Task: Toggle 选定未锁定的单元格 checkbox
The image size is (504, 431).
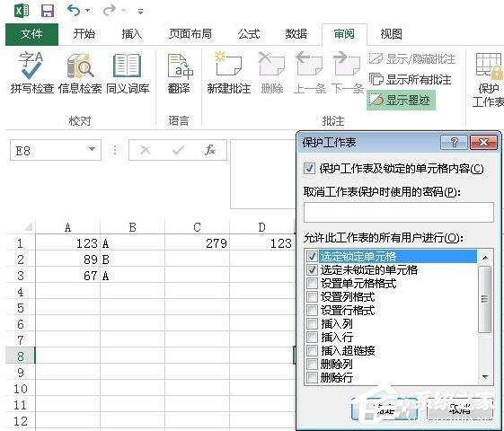Action: [x=312, y=269]
